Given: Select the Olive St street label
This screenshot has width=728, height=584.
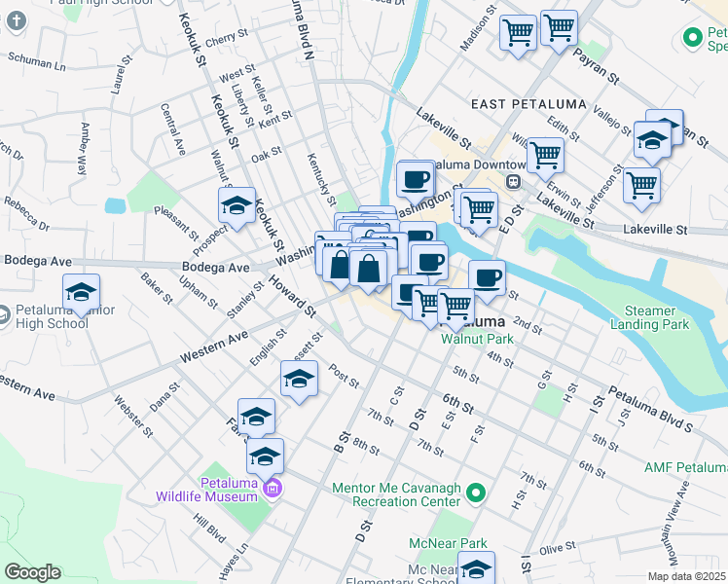Looking at the screenshot, I should (x=557, y=548).
